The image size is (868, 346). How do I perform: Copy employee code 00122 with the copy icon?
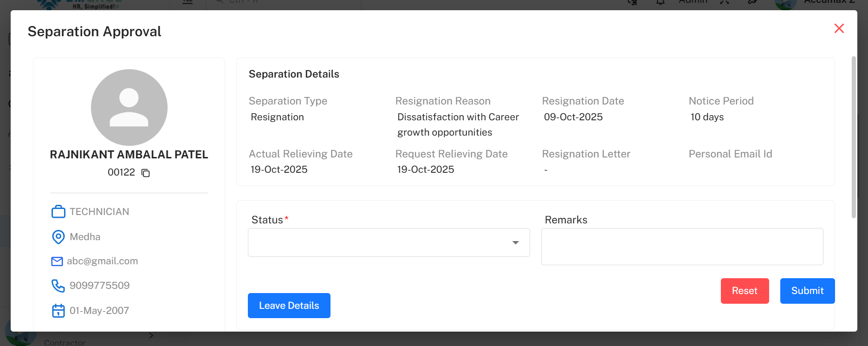(145, 173)
